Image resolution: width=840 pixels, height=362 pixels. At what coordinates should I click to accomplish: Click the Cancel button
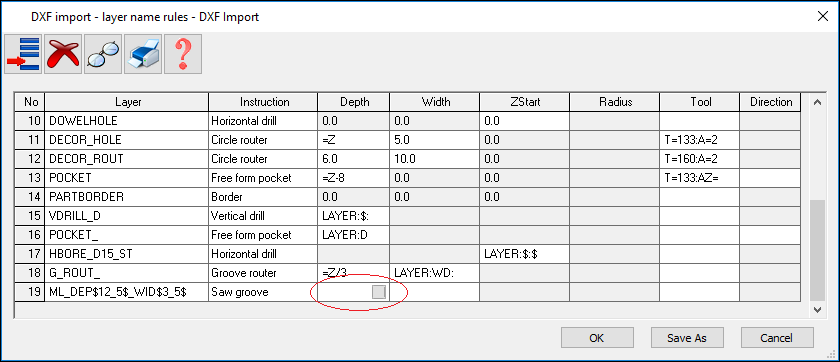(x=777, y=338)
